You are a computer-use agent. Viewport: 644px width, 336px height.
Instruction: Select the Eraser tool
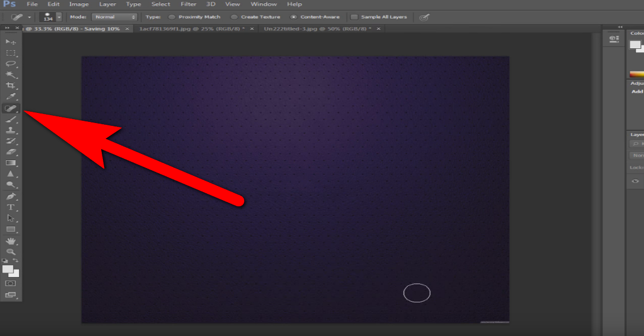point(11,152)
